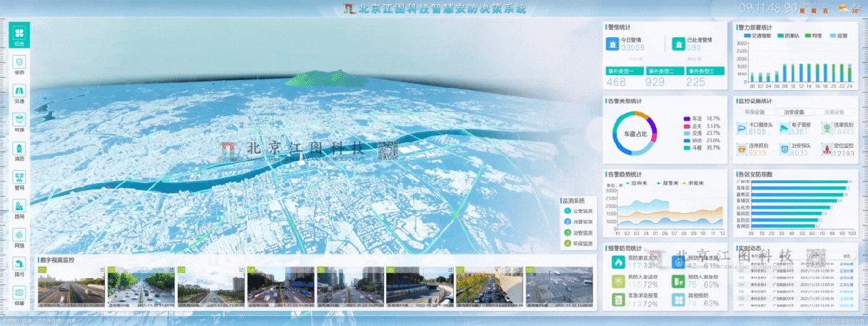Switch to the 治安设备 tab
868x326 pixels.
794,112
